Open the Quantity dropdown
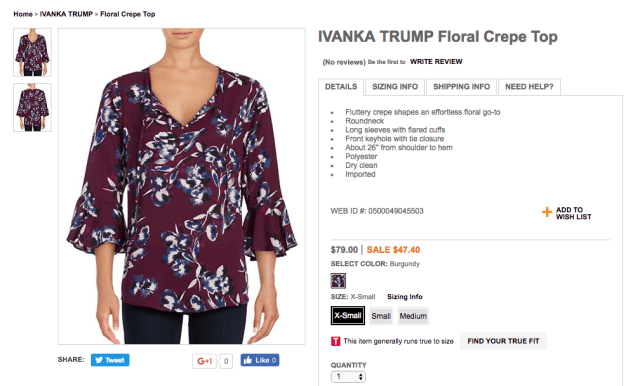This screenshot has height=386, width=640. [x=348, y=377]
